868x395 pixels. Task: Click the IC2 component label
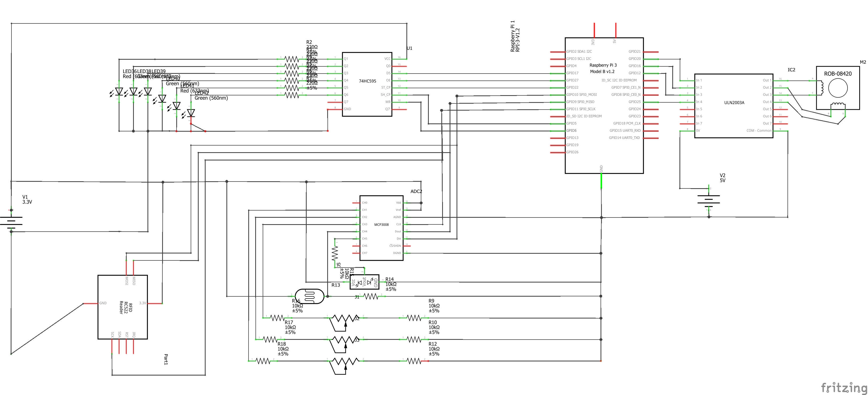pyautogui.click(x=791, y=70)
